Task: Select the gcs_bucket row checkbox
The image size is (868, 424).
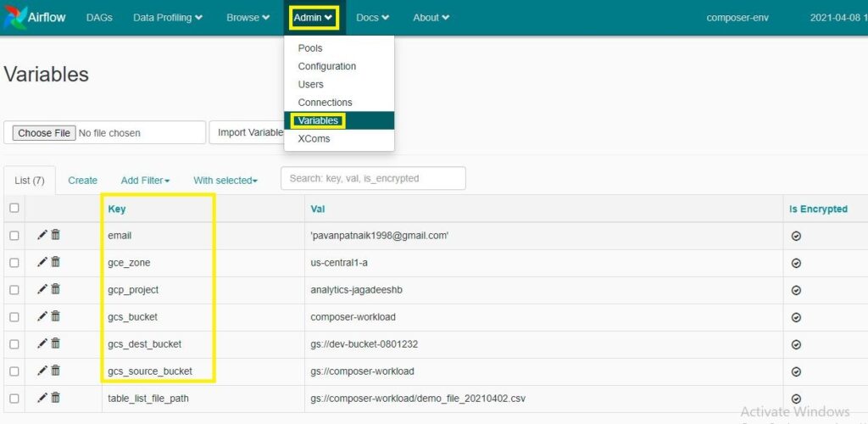Action: coord(14,317)
